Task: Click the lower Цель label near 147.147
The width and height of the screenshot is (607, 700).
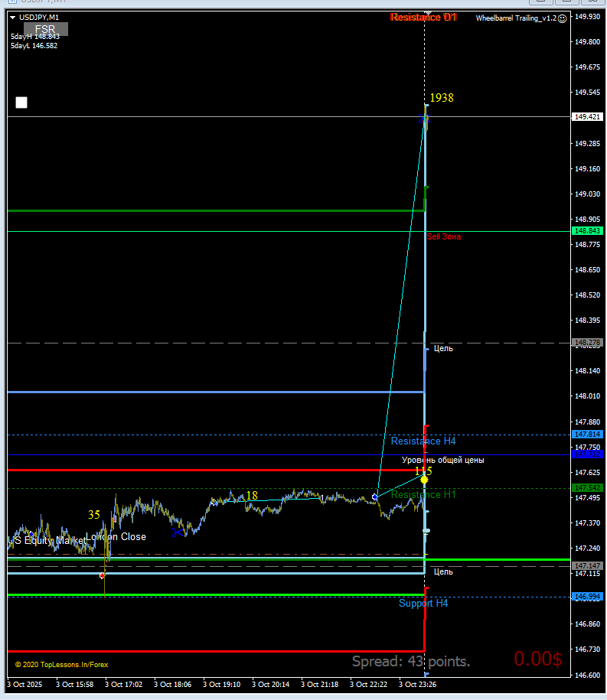Action: click(443, 571)
